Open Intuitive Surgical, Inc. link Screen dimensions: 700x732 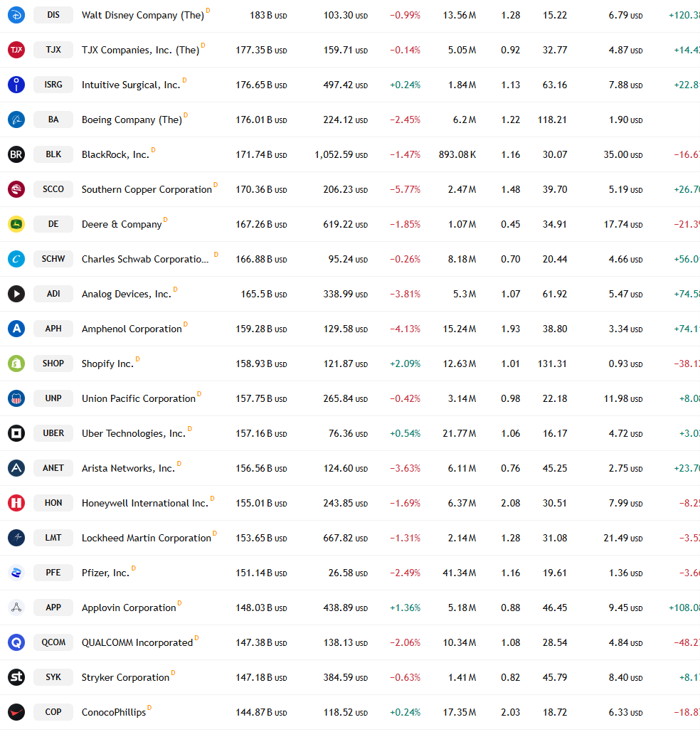(x=131, y=85)
